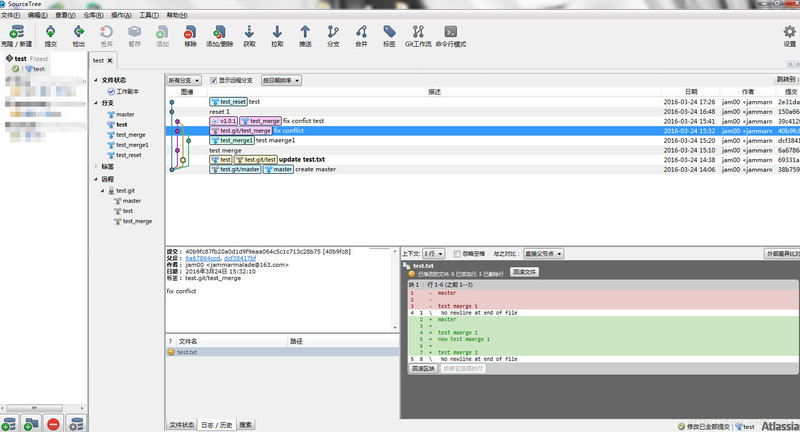Open the 按日期排序 dropdown
This screenshot has width=800, height=432.
tap(281, 80)
